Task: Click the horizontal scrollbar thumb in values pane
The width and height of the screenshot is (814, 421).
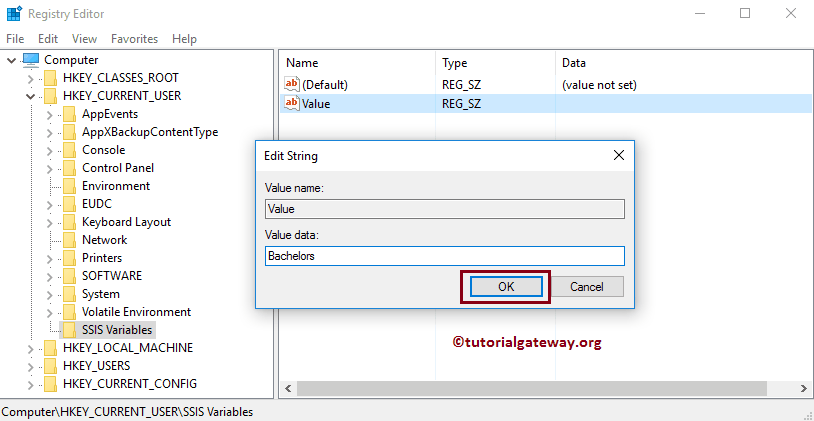Action: (532, 388)
